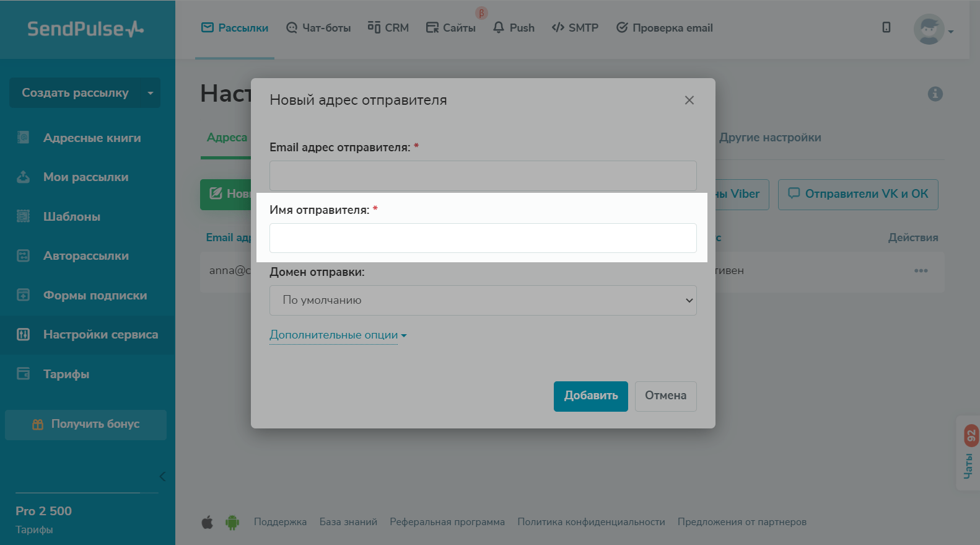The image size is (980, 545).
Task: Close the new sender address dialog
Action: point(689,100)
